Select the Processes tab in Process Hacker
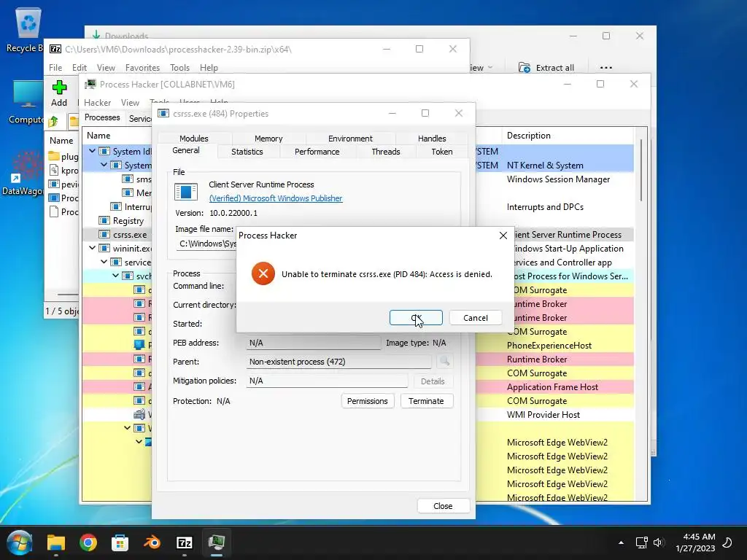This screenshot has height=560, width=747. click(x=102, y=117)
